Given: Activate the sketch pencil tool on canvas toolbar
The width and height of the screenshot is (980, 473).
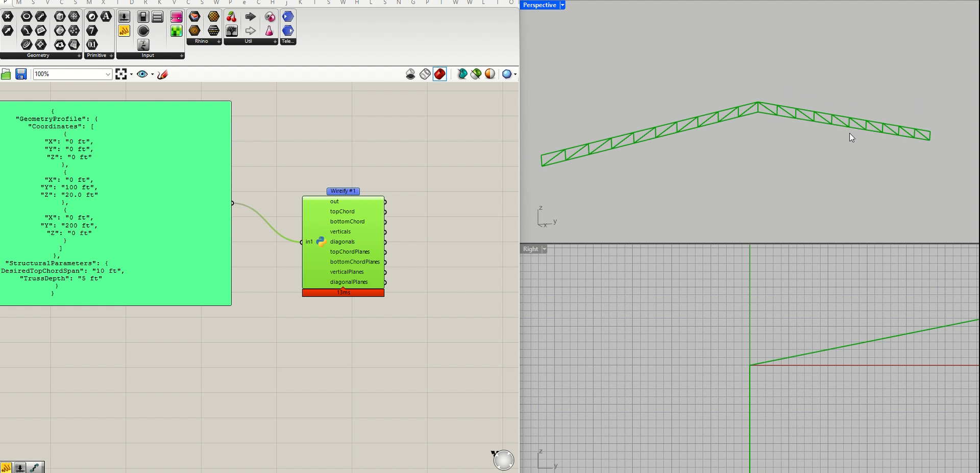Looking at the screenshot, I should coord(162,74).
